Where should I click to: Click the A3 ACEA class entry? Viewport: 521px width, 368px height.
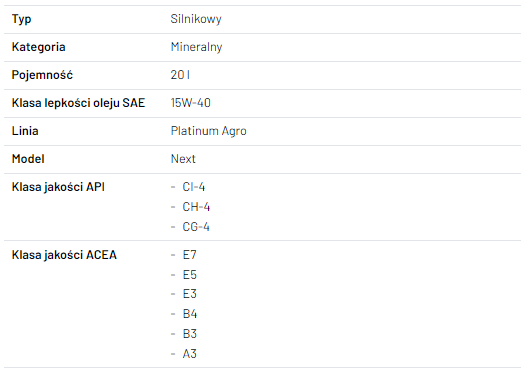190,354
